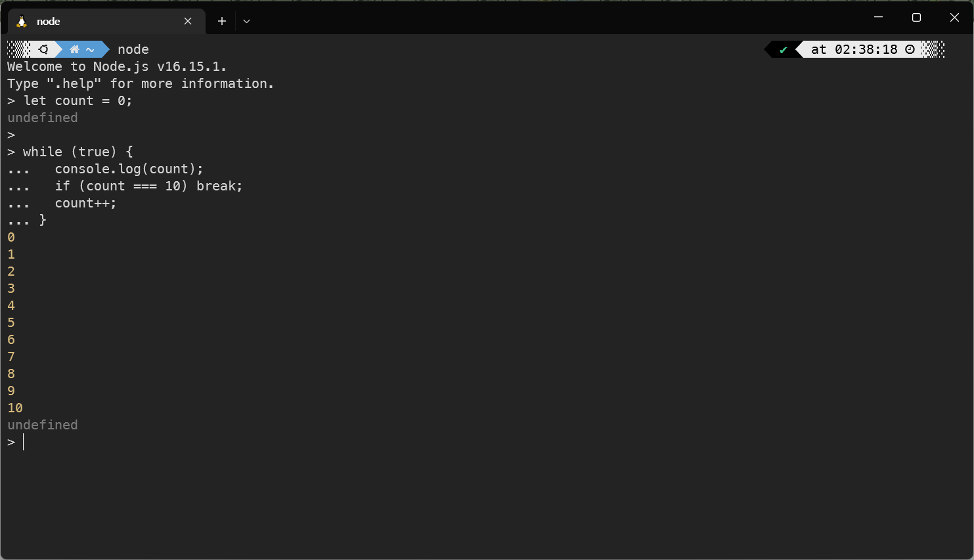This screenshot has width=974, height=560.
Task: Click the output line '10'
Action: (x=15, y=408)
